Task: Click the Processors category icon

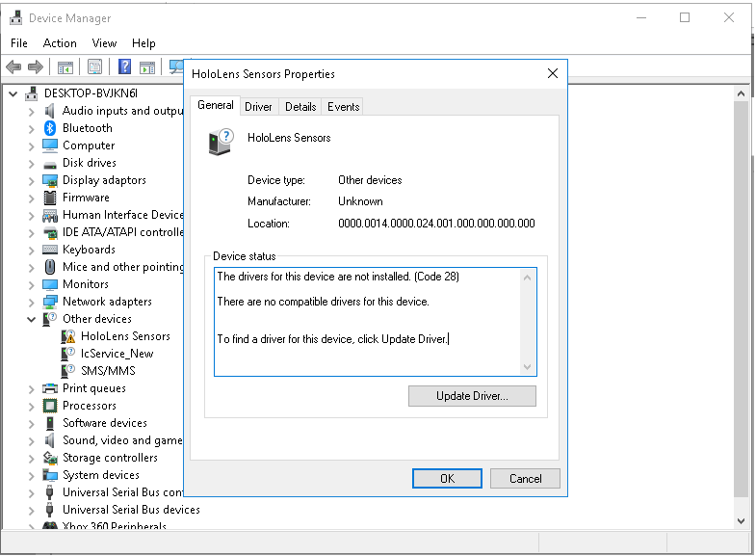Action: [x=50, y=406]
